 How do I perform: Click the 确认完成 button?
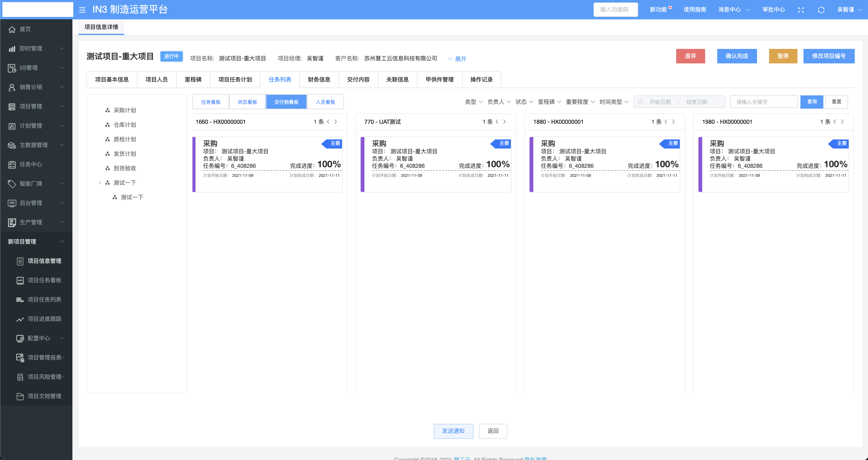click(x=737, y=56)
